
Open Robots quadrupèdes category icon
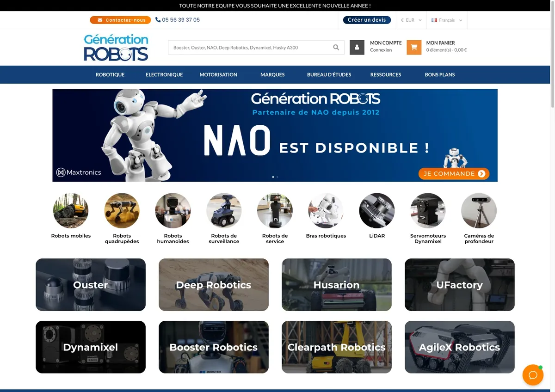(x=122, y=211)
